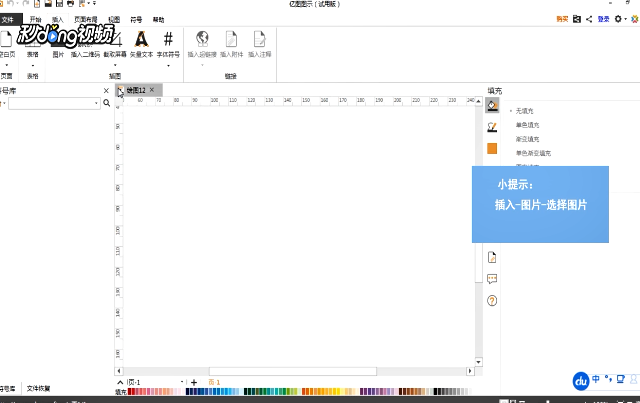The image size is (640, 403).
Task: Open the settings gear menu
Action: pyautogui.click(x=619, y=19)
